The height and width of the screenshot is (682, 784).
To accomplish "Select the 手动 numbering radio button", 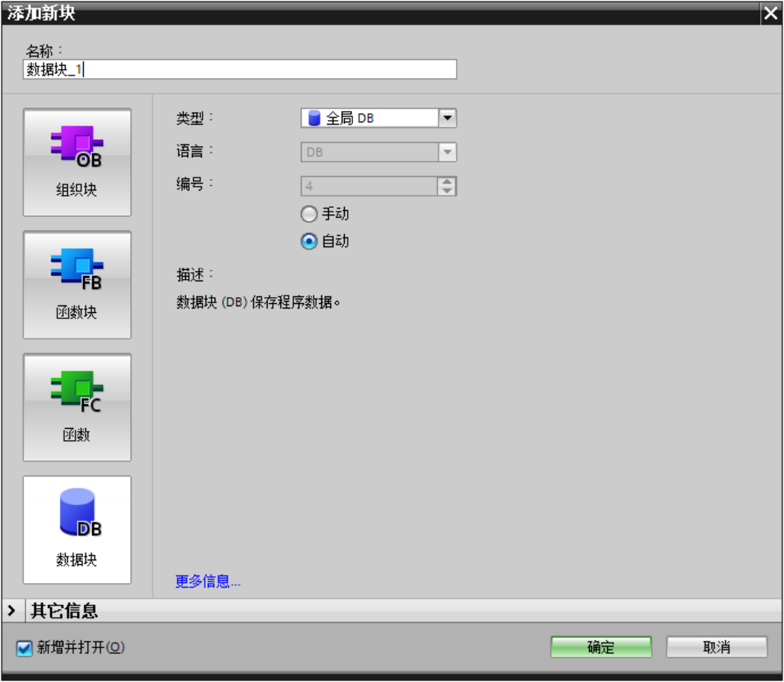I will (308, 215).
